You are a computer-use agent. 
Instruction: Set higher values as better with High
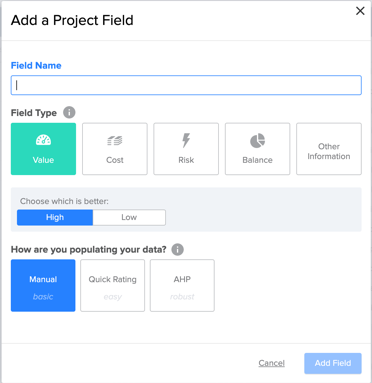pyautogui.click(x=55, y=217)
